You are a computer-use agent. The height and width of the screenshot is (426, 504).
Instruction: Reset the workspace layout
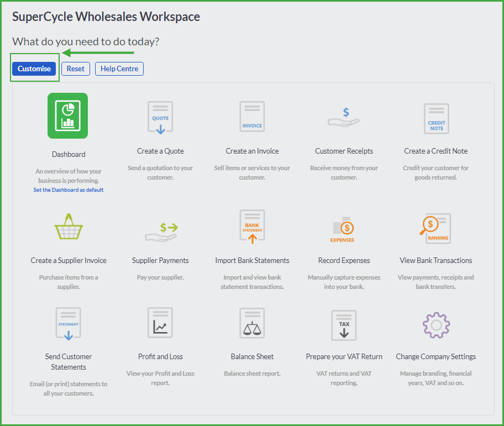click(x=76, y=69)
